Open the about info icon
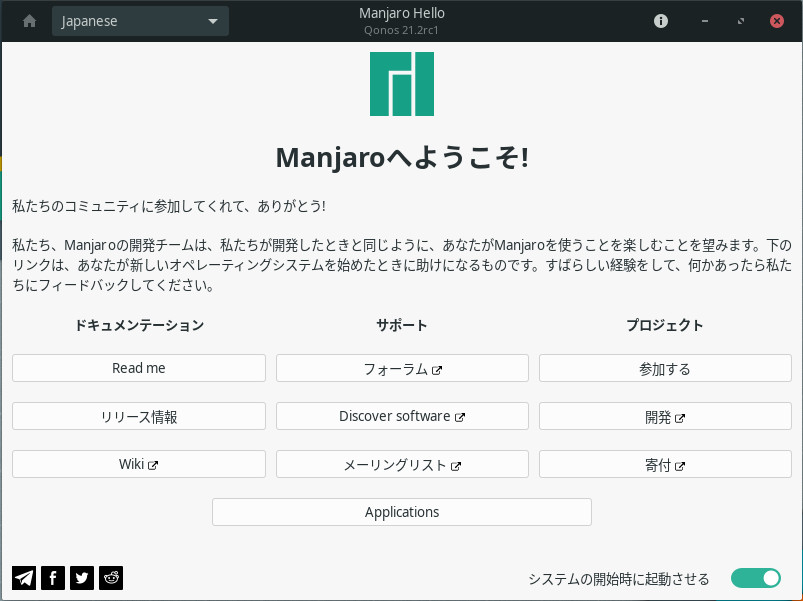 coord(661,21)
